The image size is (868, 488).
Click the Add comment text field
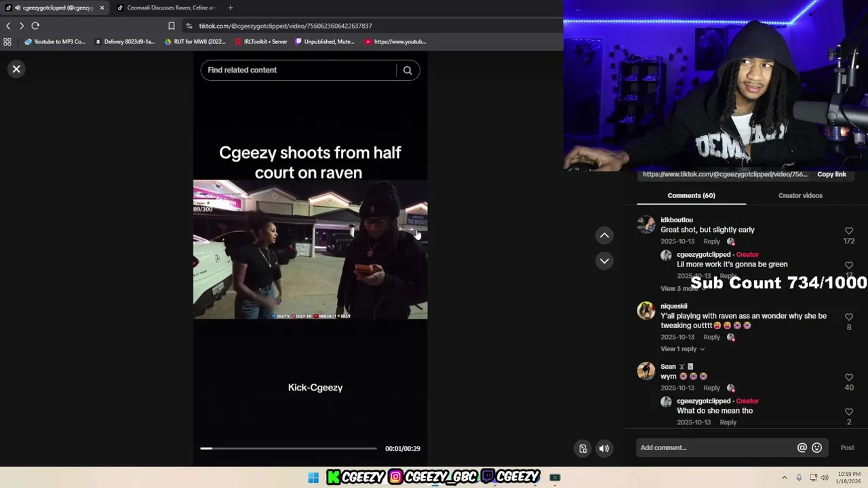[x=715, y=447]
